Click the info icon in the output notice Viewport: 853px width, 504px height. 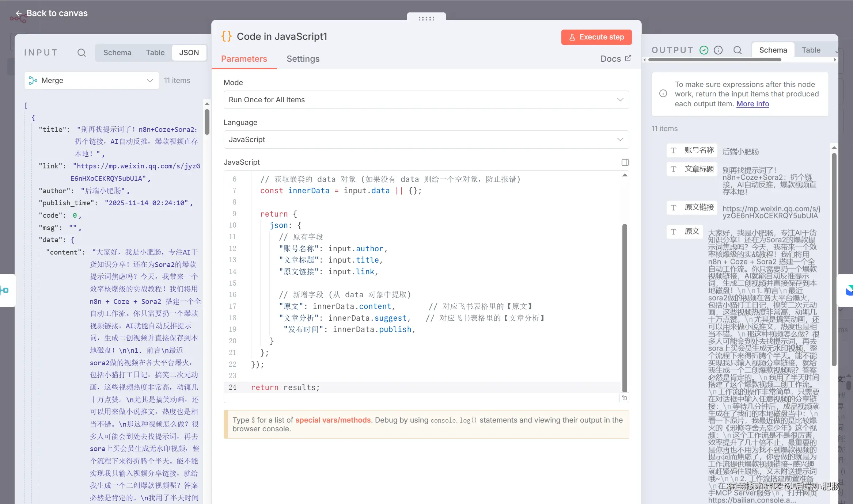[663, 93]
